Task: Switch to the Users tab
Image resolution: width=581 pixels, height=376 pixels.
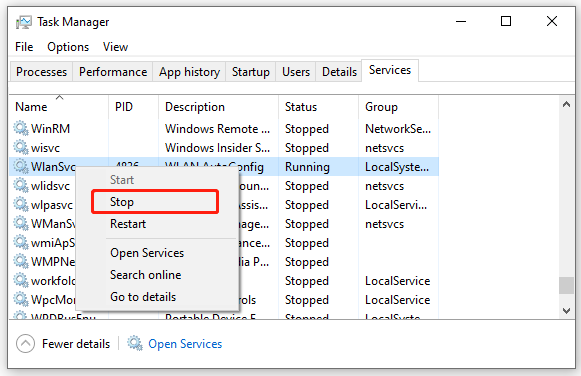Action: 296,71
